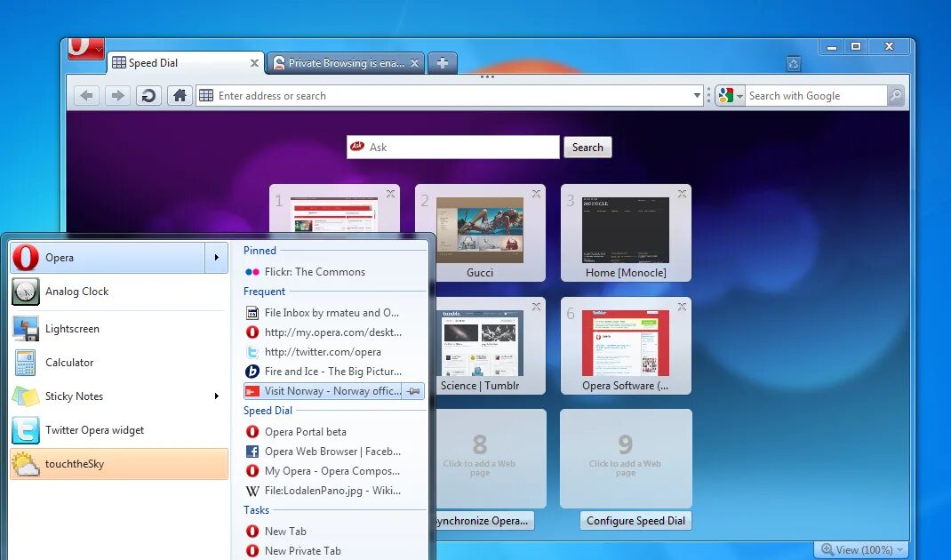
Task: Switch to the Private Browsing tab
Action: 346,62
